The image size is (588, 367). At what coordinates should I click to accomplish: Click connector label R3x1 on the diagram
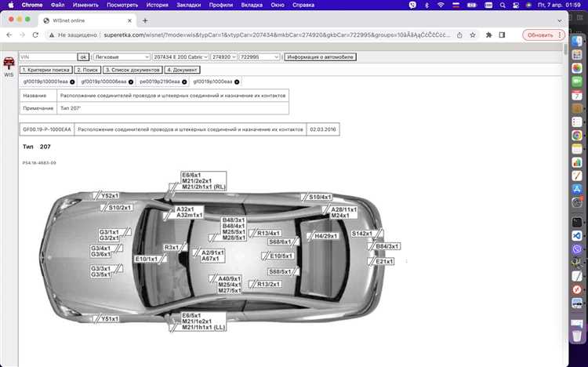[x=172, y=247]
